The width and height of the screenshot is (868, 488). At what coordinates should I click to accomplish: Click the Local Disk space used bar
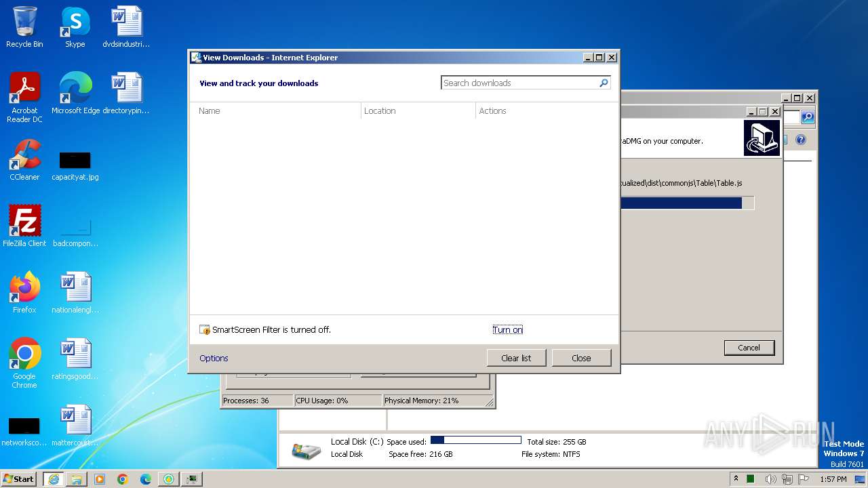click(x=475, y=441)
